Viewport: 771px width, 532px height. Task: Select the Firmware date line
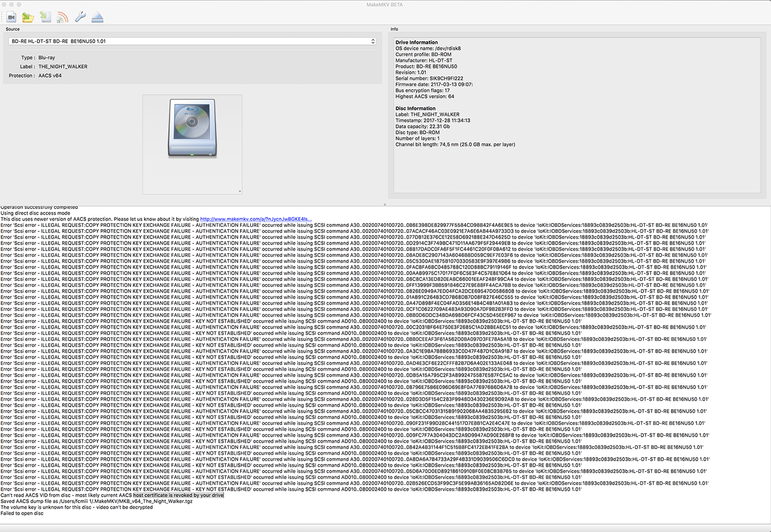[434, 85]
